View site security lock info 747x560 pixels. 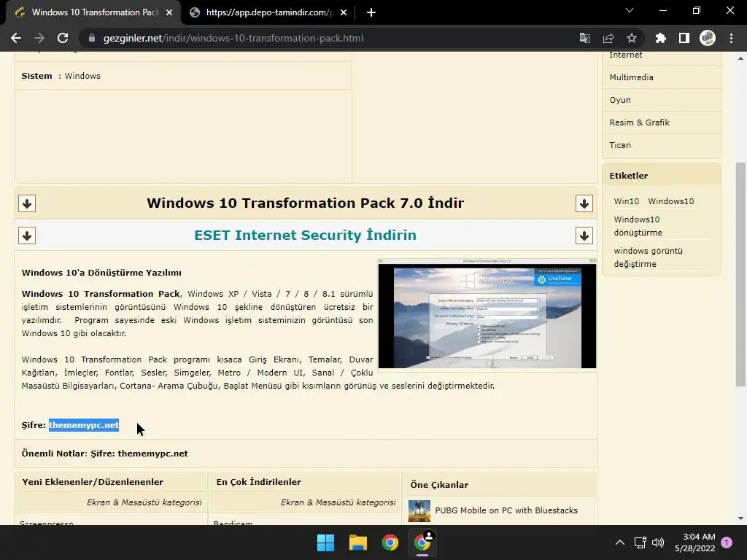[92, 38]
